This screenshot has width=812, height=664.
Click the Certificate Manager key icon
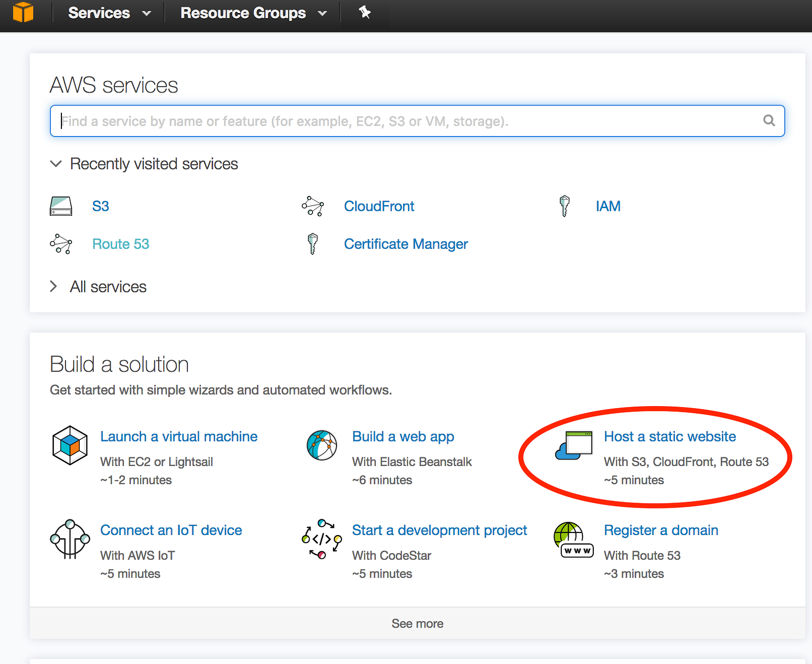pos(313,244)
